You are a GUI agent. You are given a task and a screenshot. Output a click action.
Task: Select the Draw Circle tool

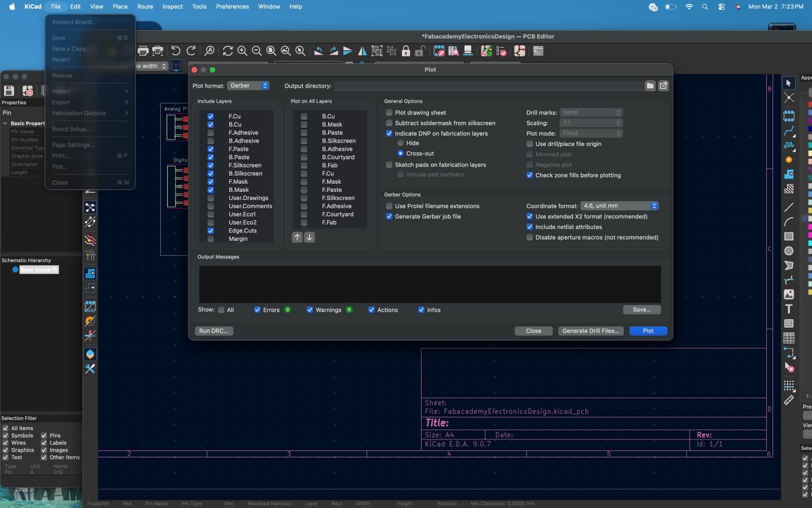pos(789,251)
